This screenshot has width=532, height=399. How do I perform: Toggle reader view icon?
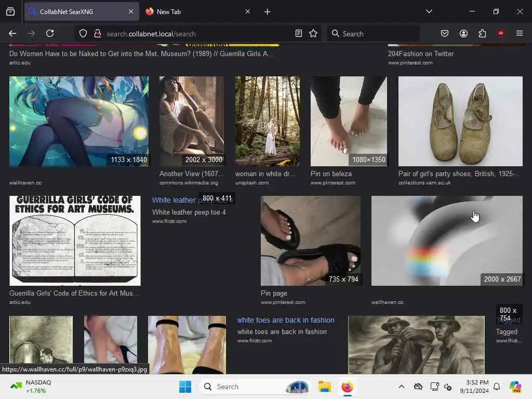[x=299, y=33]
